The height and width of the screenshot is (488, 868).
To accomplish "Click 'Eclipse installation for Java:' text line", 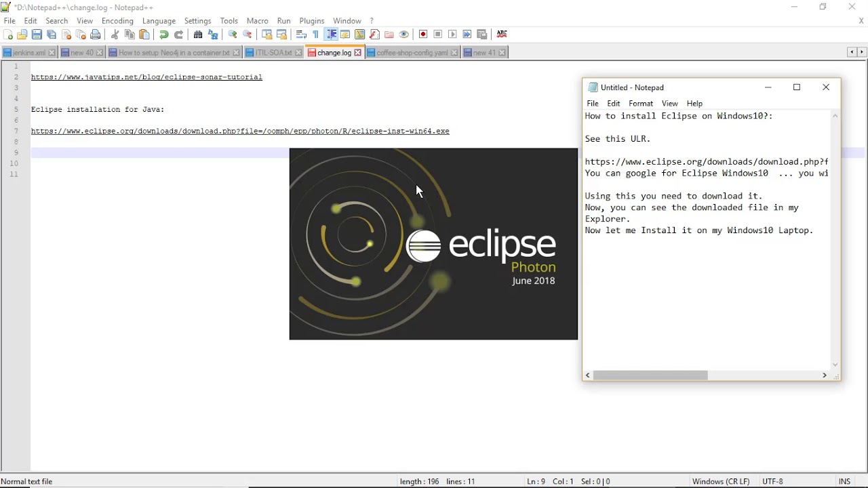I will pyautogui.click(x=98, y=110).
